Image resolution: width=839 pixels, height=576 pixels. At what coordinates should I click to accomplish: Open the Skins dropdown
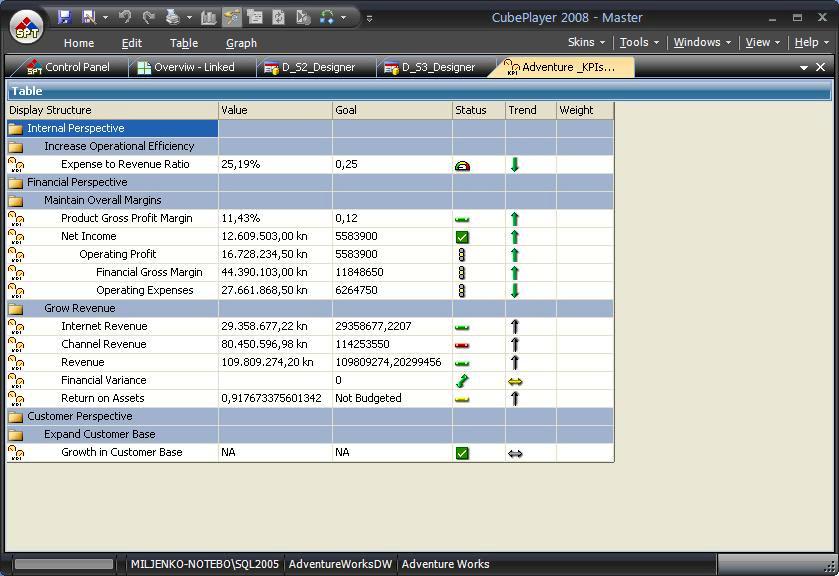586,42
